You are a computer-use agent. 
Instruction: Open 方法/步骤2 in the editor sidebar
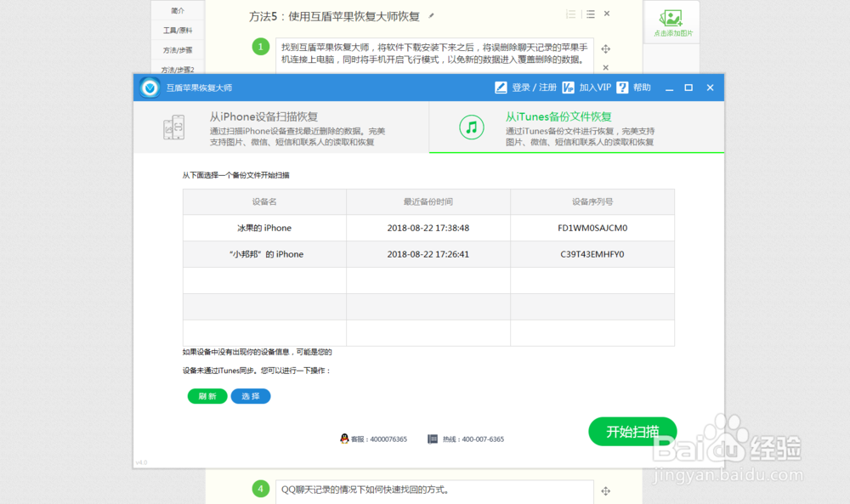tap(178, 70)
